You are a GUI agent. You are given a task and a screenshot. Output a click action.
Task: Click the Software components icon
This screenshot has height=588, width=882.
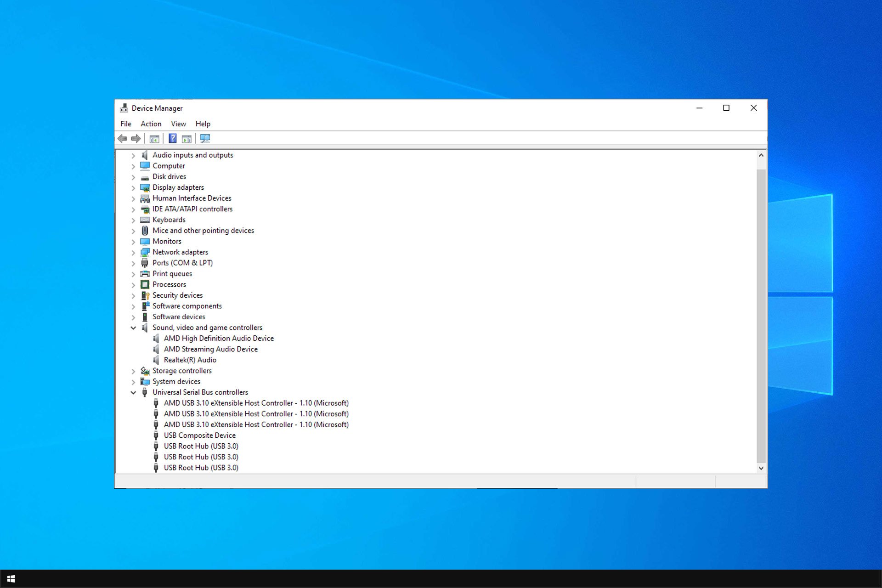[145, 306]
